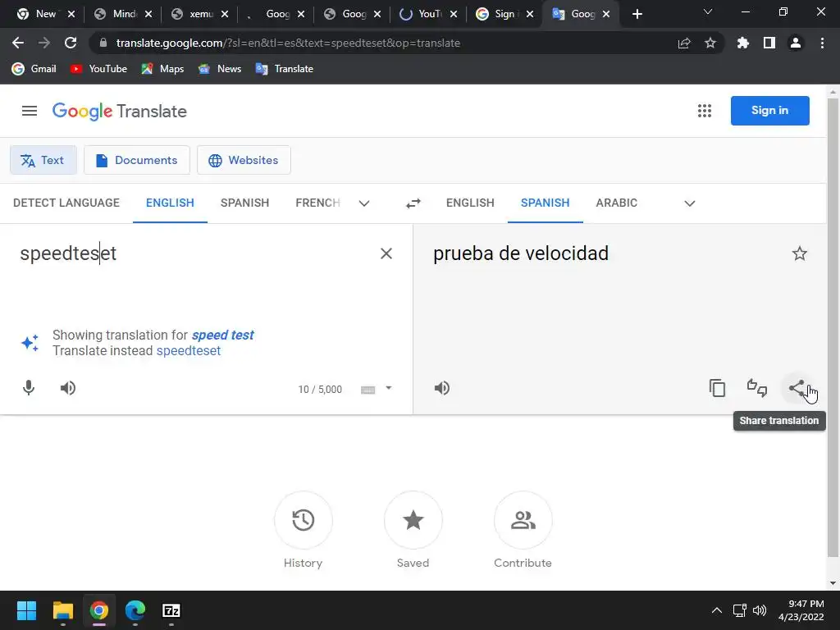Open a new browser tab

point(637,14)
